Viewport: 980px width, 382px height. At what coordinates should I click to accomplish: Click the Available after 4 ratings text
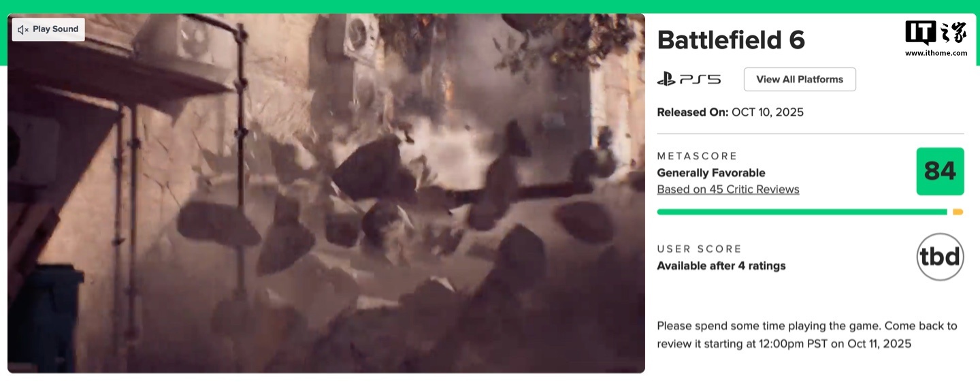[721, 266]
